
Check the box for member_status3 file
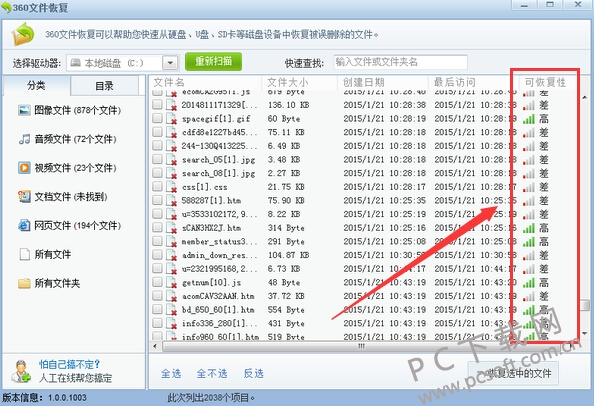click(157, 241)
